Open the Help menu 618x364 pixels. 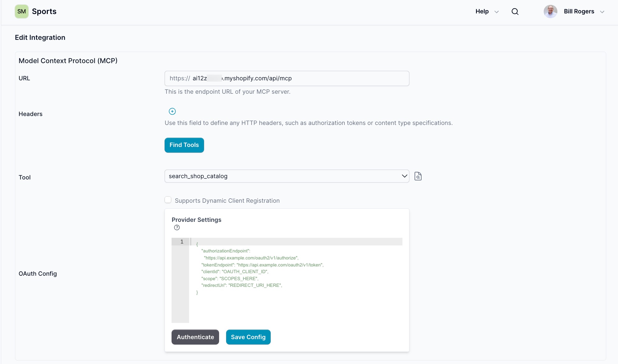(x=482, y=11)
